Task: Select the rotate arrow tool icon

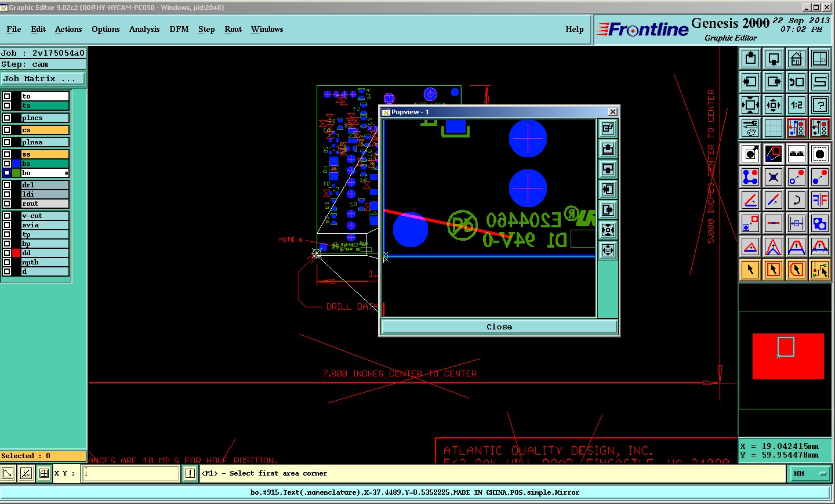Action: (x=797, y=200)
